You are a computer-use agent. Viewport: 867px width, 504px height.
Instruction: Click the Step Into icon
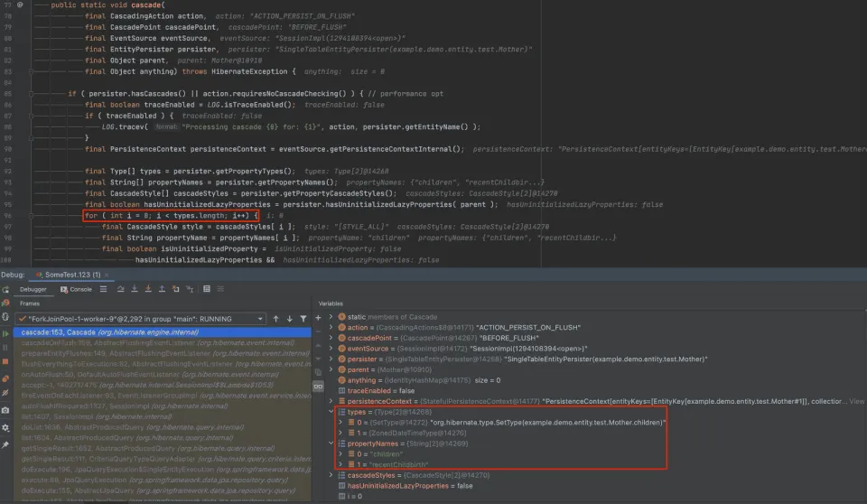pyautogui.click(x=135, y=289)
